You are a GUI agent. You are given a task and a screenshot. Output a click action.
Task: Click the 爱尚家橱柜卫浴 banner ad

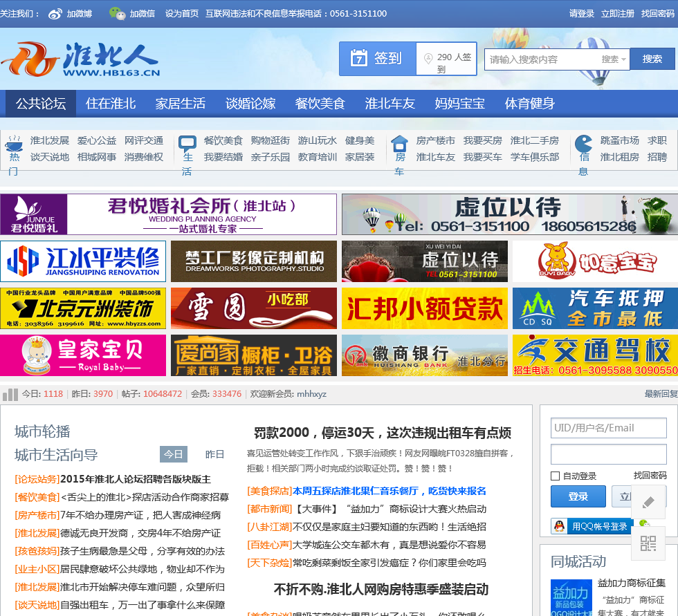pos(254,355)
